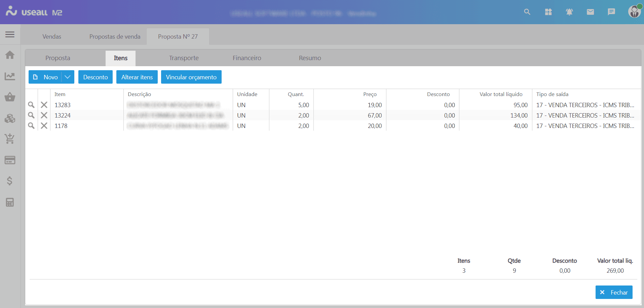Switch to the Transporte tab

click(x=184, y=58)
